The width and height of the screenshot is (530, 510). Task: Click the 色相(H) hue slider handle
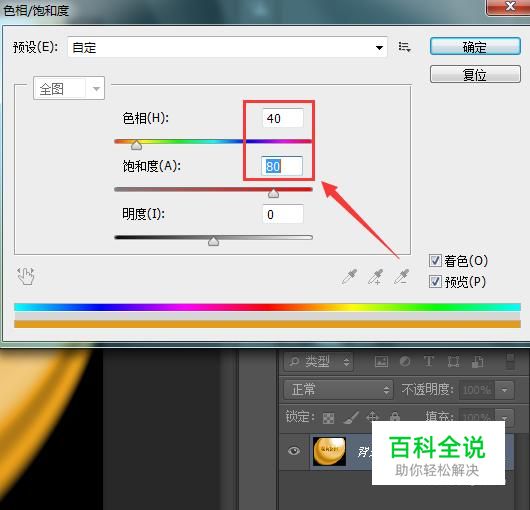tap(136, 145)
